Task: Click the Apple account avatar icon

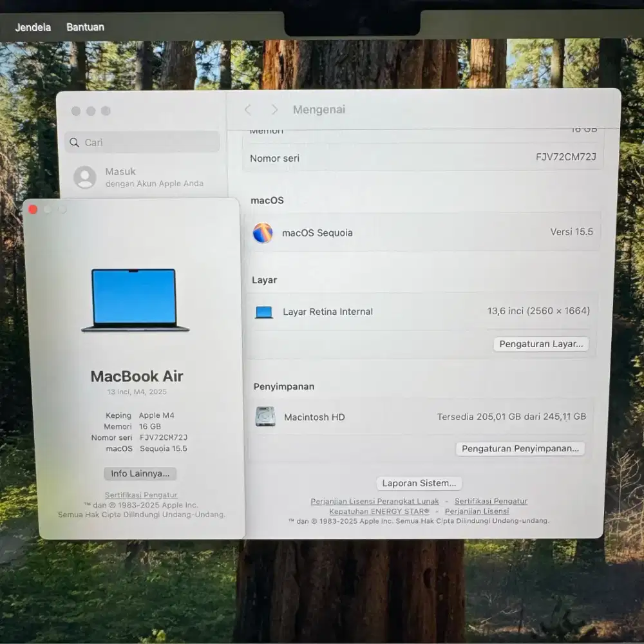Action: tap(84, 177)
